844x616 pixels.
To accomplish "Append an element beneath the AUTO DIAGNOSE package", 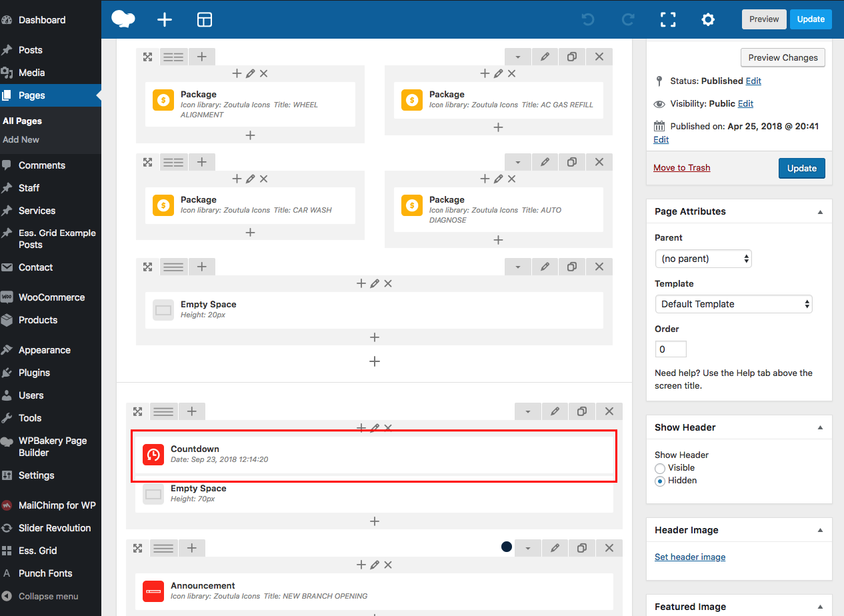I will (499, 240).
